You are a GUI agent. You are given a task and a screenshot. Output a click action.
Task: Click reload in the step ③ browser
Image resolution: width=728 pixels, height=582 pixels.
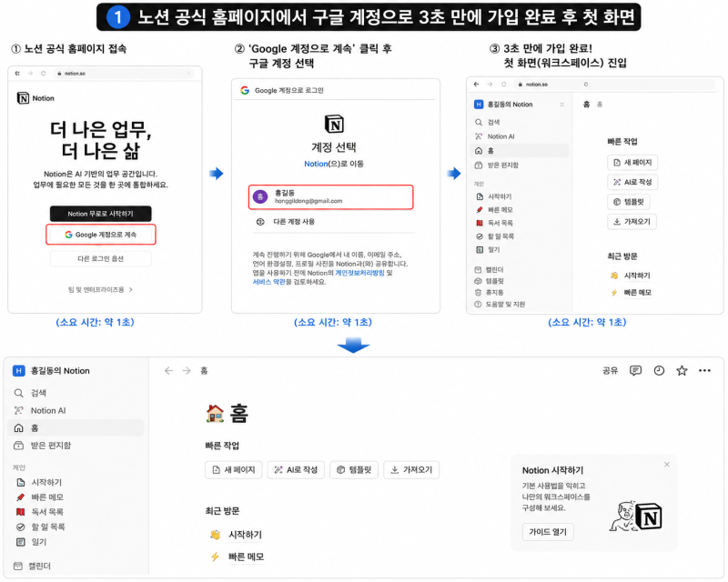click(x=504, y=85)
